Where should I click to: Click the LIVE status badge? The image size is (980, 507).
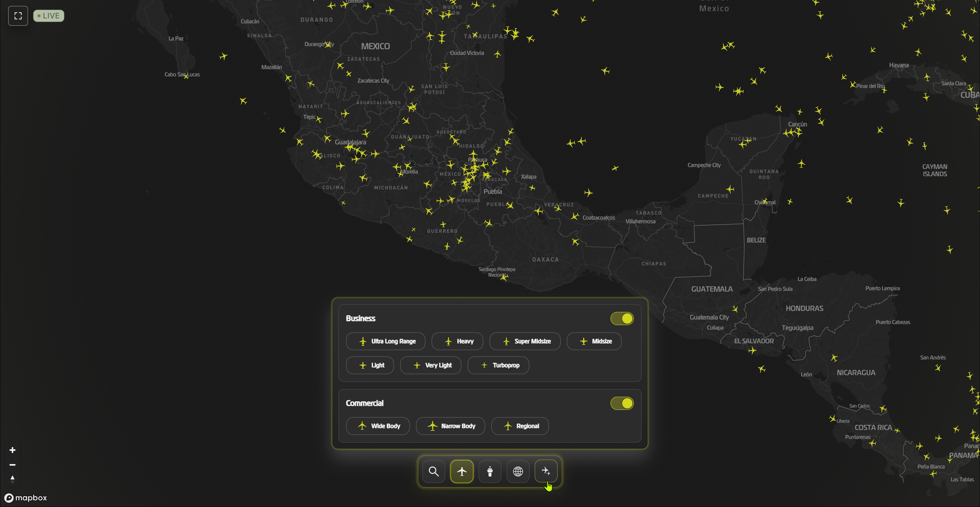tap(49, 16)
